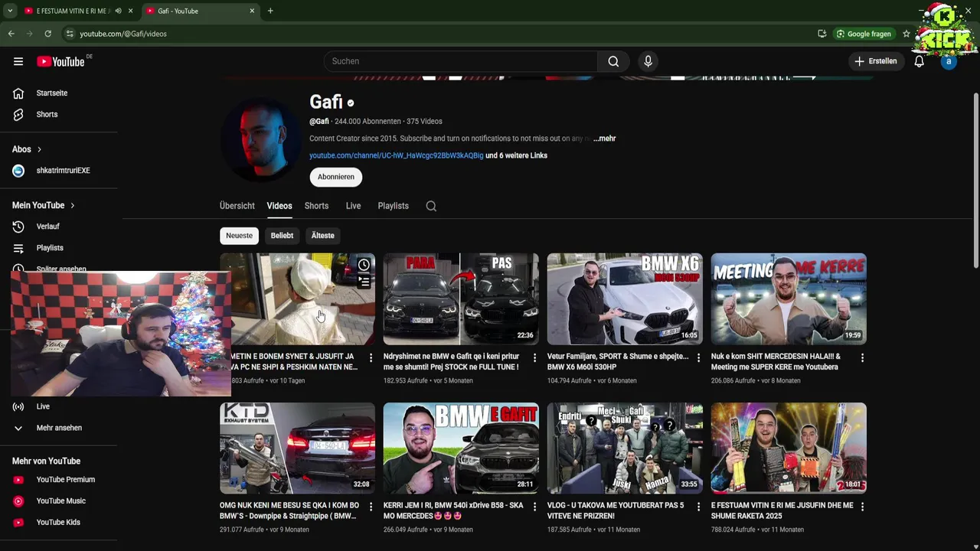The width and height of the screenshot is (980, 551).
Task: Open options for KERRI JEM I RI video
Action: (534, 507)
